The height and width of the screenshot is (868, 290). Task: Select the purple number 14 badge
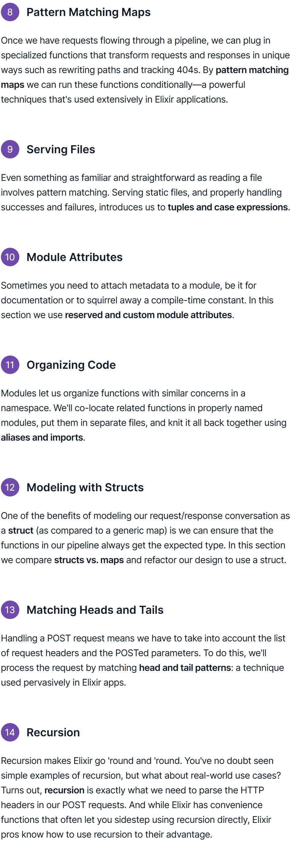(x=10, y=732)
